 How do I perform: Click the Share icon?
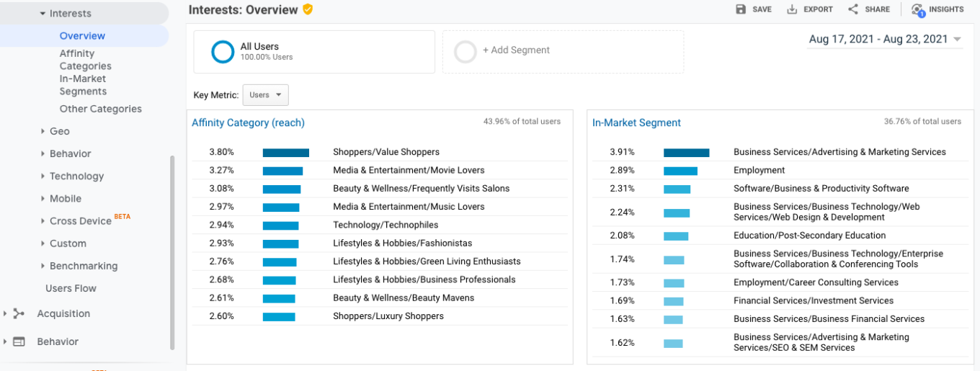(853, 9)
